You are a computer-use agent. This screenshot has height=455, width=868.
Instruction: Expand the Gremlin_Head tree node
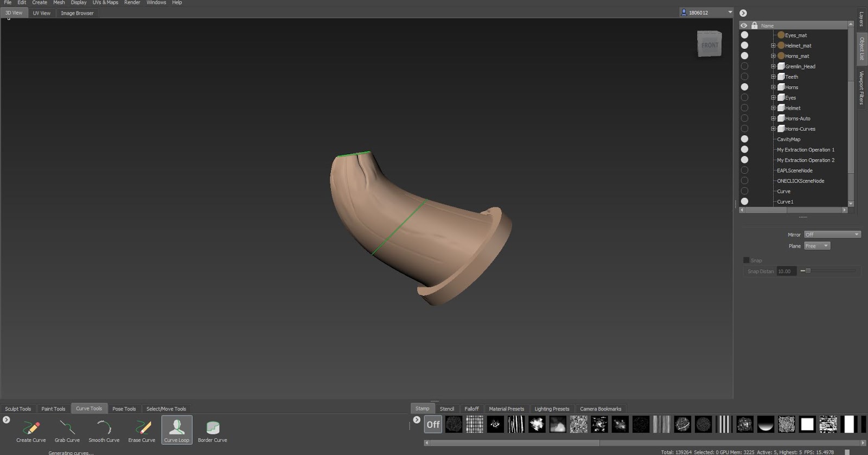[x=773, y=66]
